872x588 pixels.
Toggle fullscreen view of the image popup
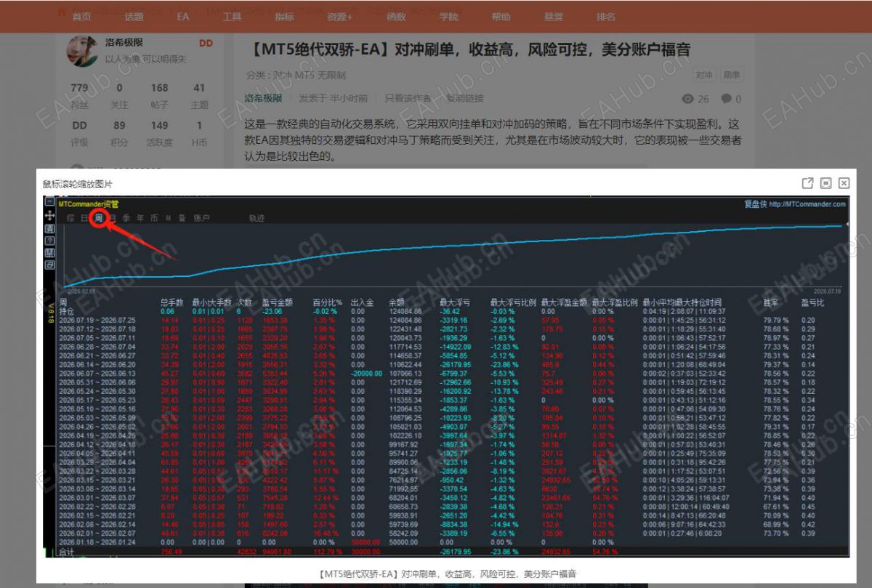click(x=826, y=184)
